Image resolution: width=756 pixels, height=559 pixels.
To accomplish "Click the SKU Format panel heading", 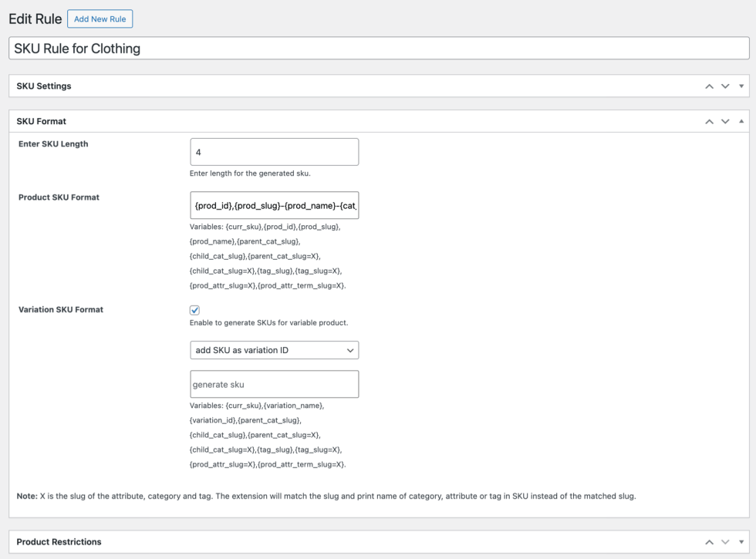I will click(42, 122).
